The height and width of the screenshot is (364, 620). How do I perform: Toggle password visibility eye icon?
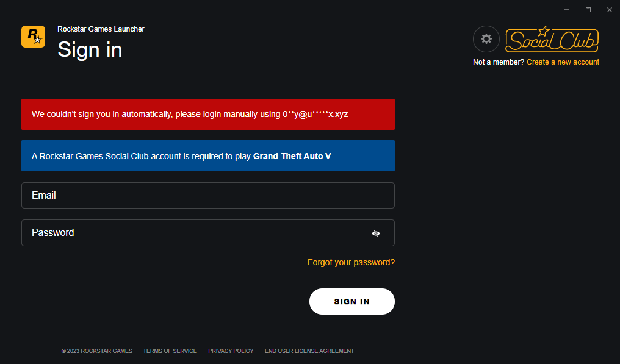point(376,233)
